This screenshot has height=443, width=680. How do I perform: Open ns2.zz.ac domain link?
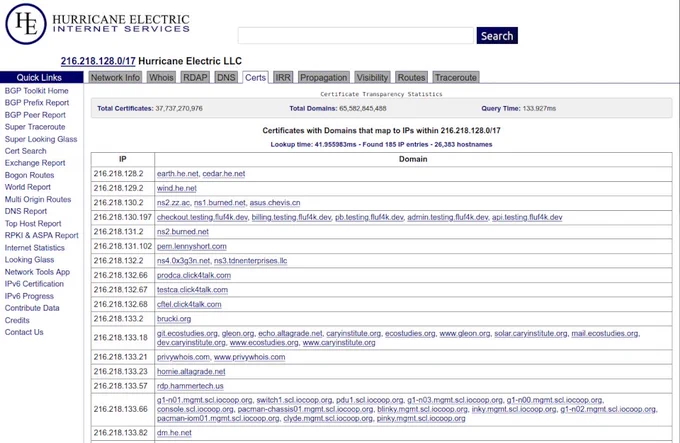[x=173, y=203]
